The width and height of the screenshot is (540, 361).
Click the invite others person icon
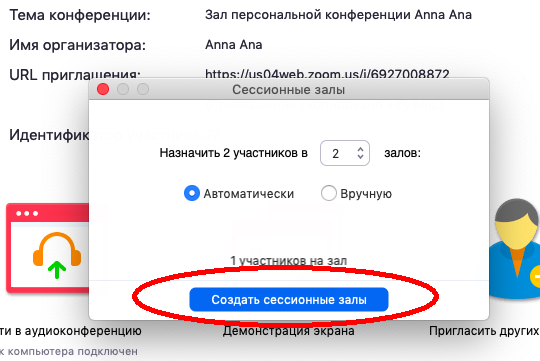pyautogui.click(x=515, y=248)
